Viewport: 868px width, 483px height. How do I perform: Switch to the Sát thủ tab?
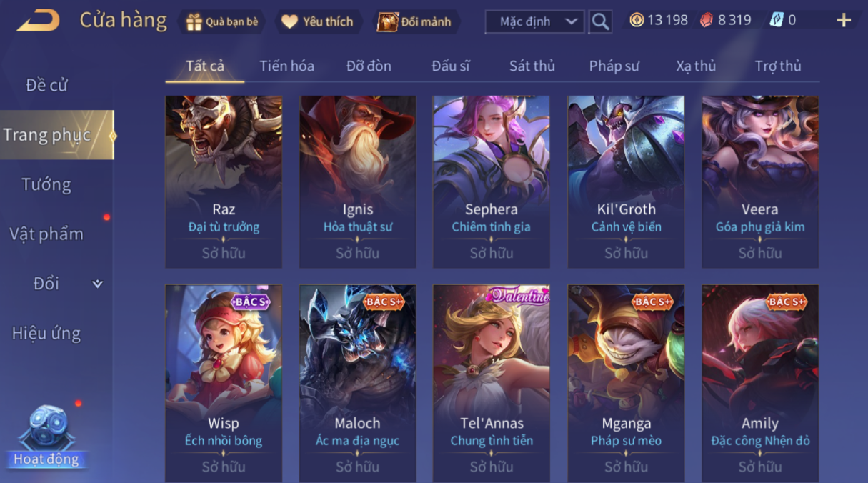(x=532, y=66)
